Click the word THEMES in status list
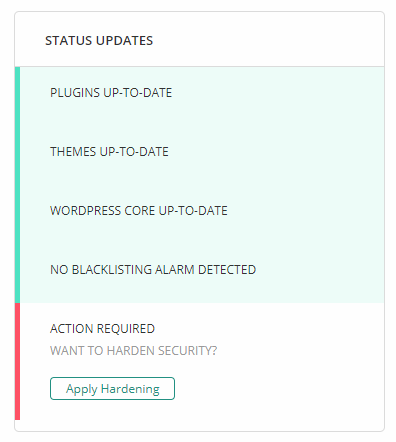The height and width of the screenshot is (442, 396). (73, 152)
